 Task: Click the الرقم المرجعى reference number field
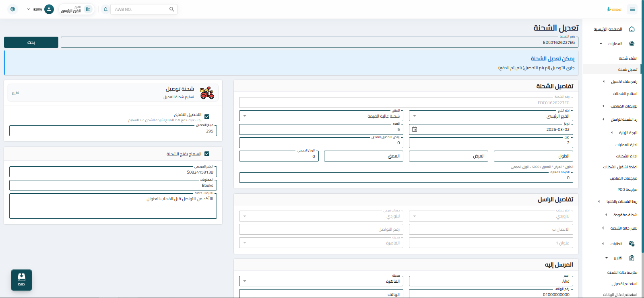tap(113, 172)
